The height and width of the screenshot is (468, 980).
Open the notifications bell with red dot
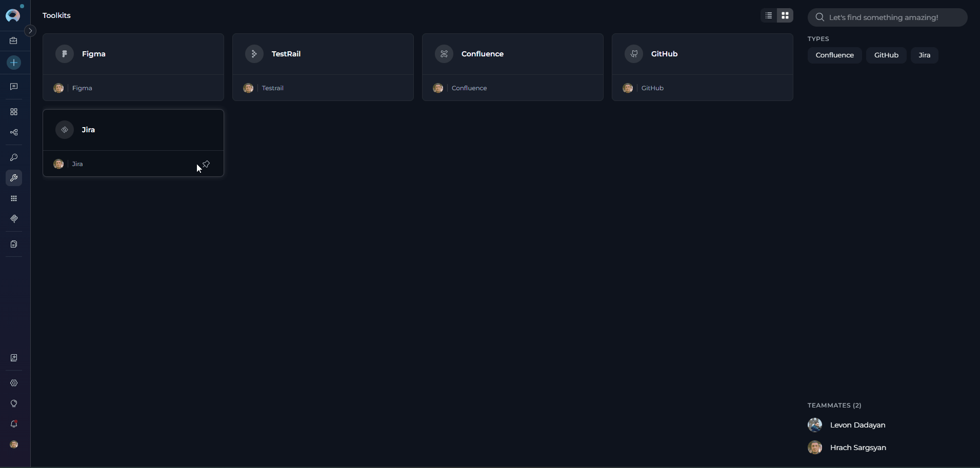(x=14, y=424)
